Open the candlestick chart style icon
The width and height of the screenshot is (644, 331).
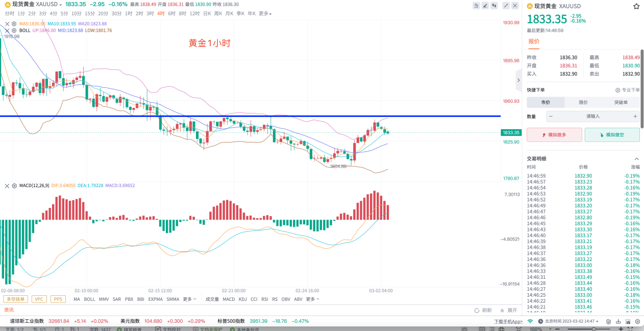pos(494,6)
